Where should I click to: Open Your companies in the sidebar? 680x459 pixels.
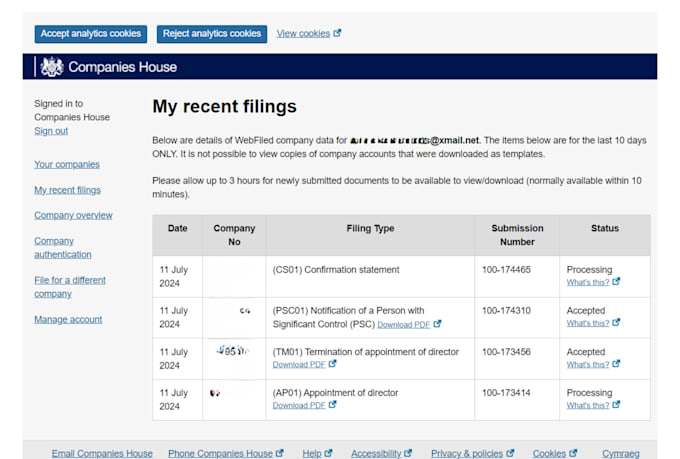coord(67,164)
